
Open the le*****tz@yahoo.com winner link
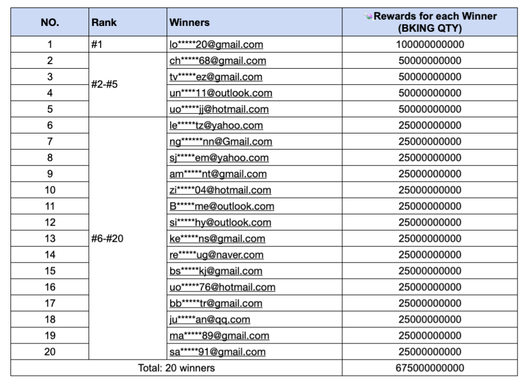pos(216,125)
